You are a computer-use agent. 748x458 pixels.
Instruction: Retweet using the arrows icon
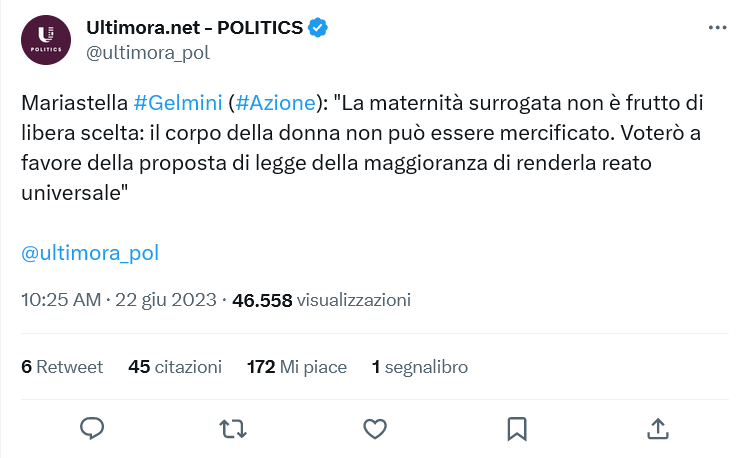(233, 428)
